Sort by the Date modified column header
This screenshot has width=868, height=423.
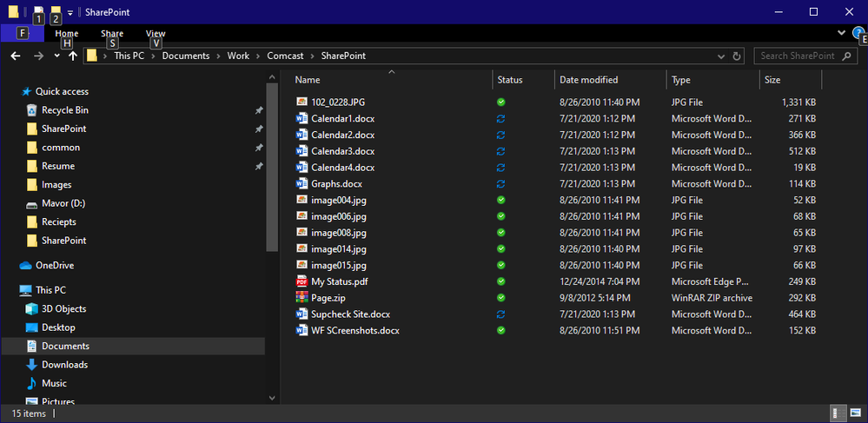click(x=611, y=80)
